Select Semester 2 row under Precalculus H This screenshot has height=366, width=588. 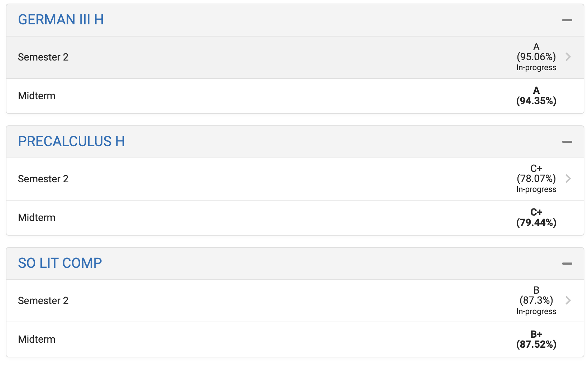pyautogui.click(x=295, y=179)
